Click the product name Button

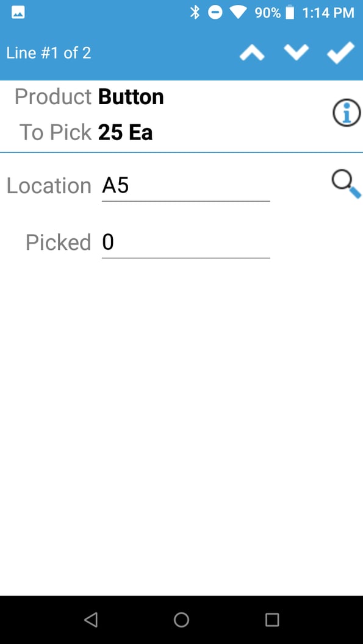point(131,96)
